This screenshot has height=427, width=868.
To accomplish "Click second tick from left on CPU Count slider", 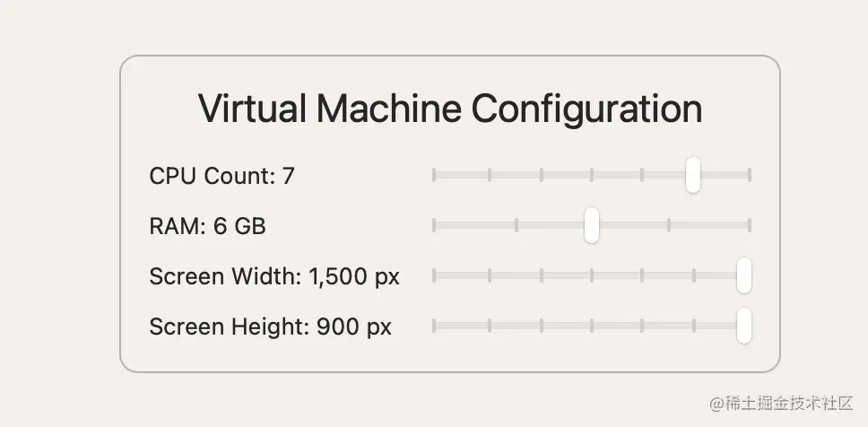I will coord(490,175).
